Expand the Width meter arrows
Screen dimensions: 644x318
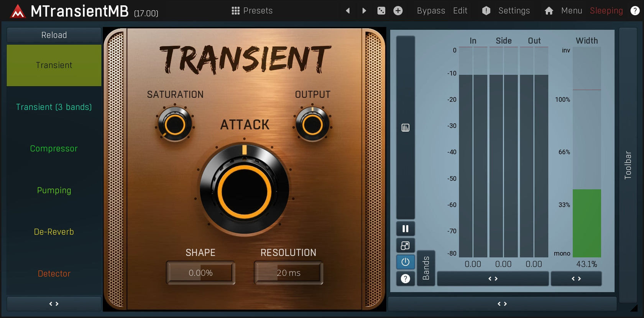pyautogui.click(x=576, y=279)
